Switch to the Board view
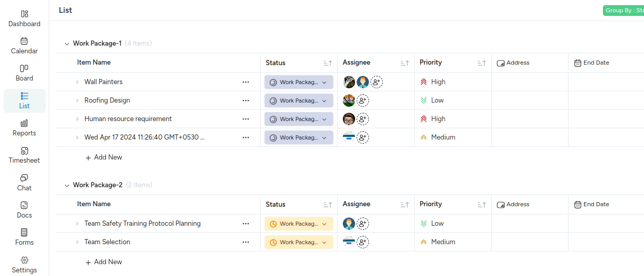 point(24,73)
